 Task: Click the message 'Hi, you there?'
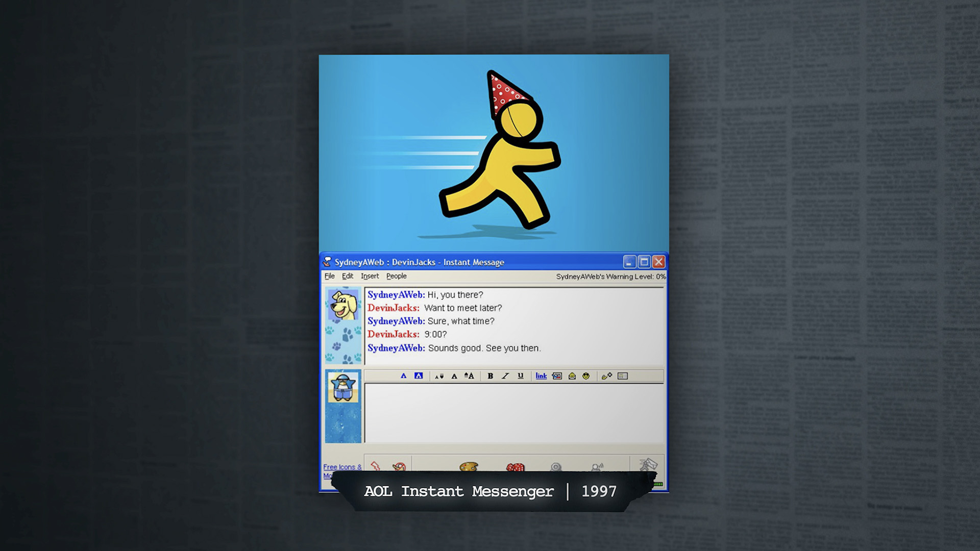455,295
